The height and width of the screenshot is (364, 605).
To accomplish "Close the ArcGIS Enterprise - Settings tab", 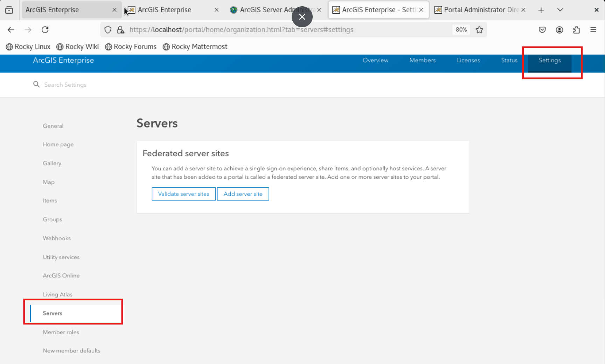I will 421,10.
